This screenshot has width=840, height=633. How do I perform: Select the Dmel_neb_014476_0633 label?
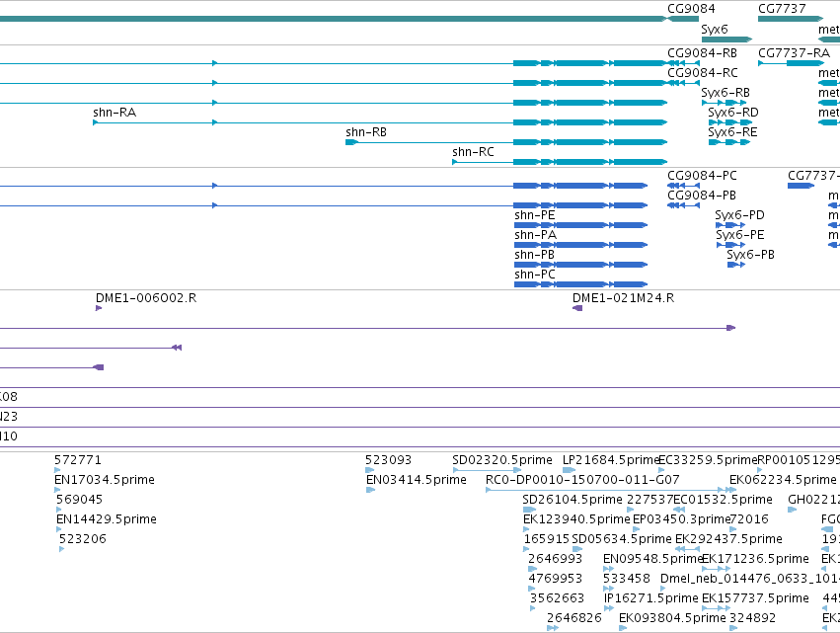[x=750, y=579]
